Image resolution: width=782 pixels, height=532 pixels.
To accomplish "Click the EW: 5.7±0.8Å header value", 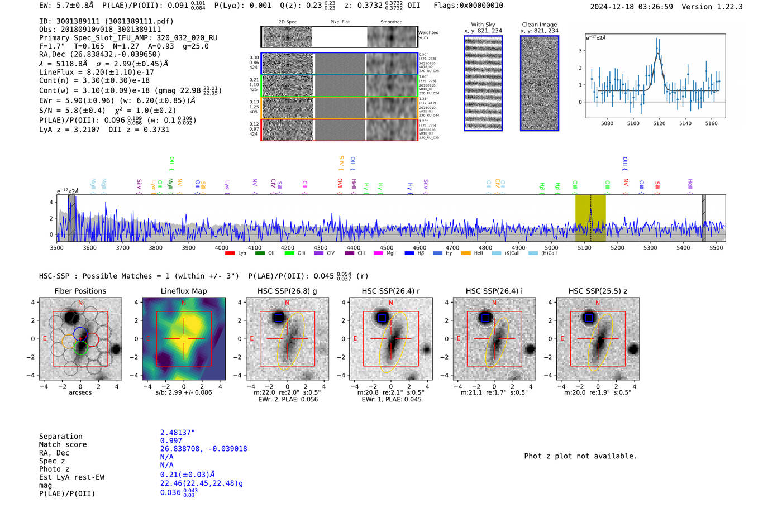I will (66, 6).
